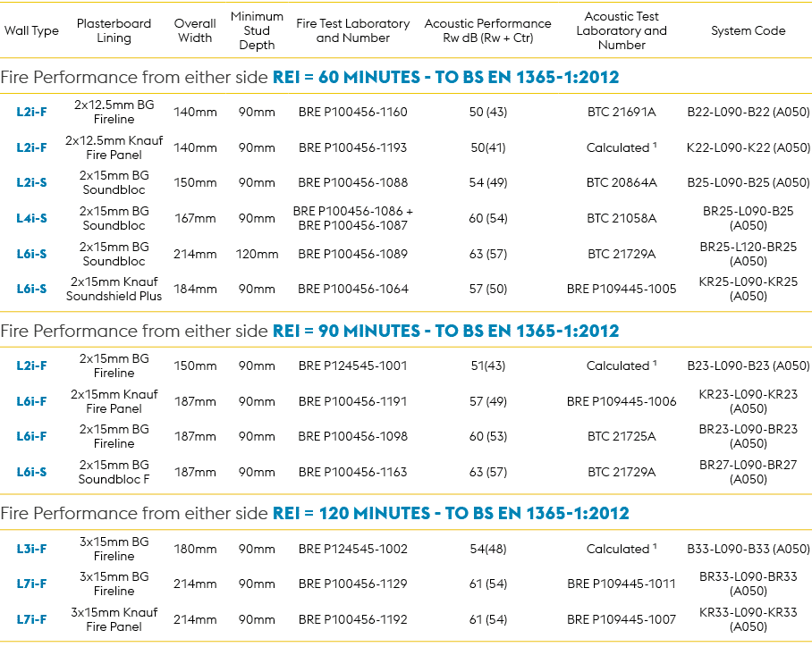Select the Wall Type column header
812x647 pixels.
tap(31, 30)
